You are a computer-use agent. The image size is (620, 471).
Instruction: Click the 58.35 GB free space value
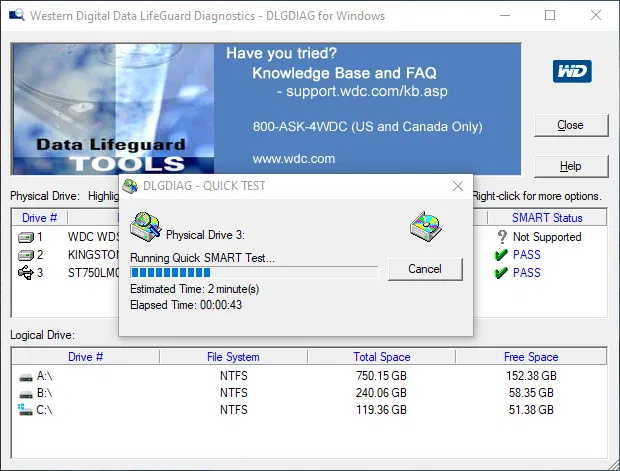[531, 393]
